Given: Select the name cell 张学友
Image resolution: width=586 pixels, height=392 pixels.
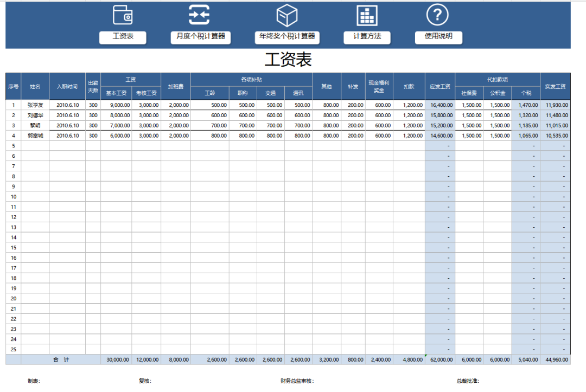Looking at the screenshot, I should [x=35, y=105].
